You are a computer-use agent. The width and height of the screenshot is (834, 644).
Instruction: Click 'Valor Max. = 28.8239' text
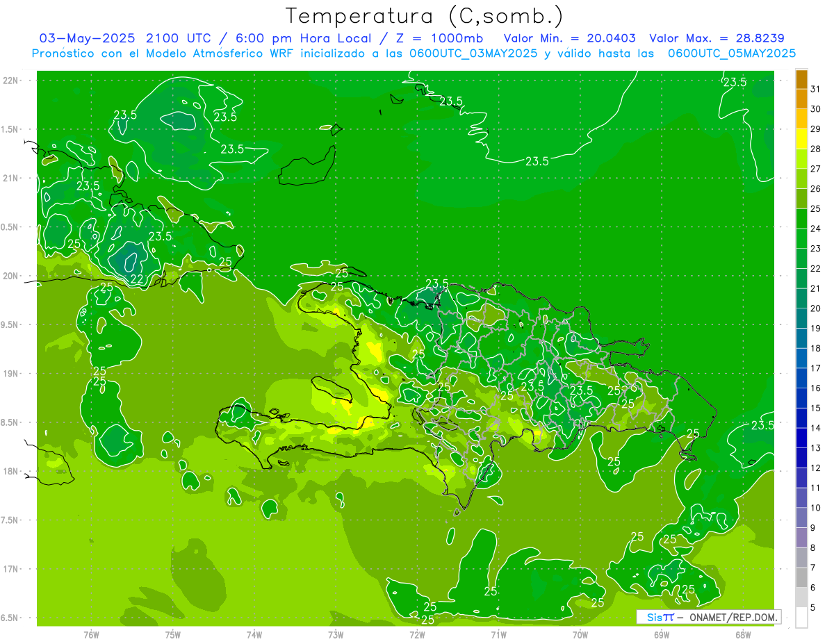pyautogui.click(x=717, y=38)
